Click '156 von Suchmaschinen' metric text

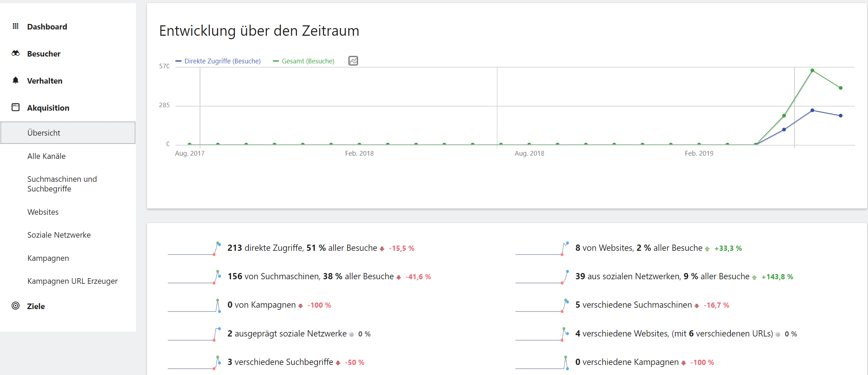pyautogui.click(x=274, y=276)
